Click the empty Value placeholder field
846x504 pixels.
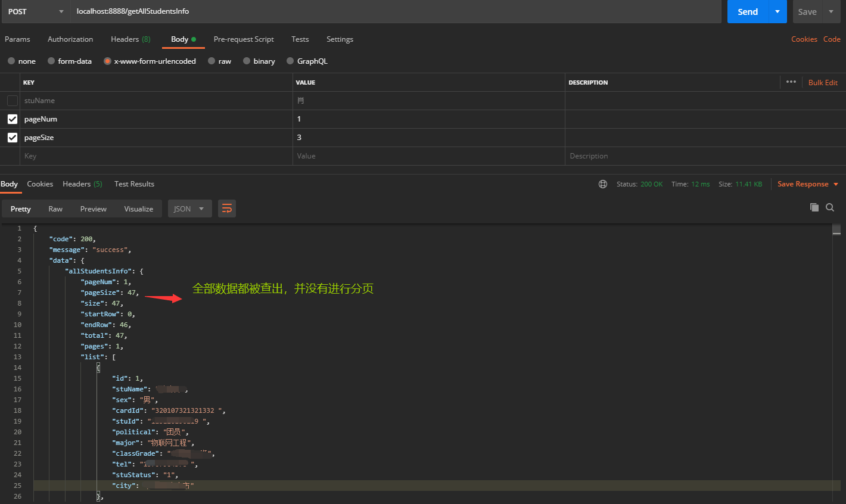tap(429, 156)
